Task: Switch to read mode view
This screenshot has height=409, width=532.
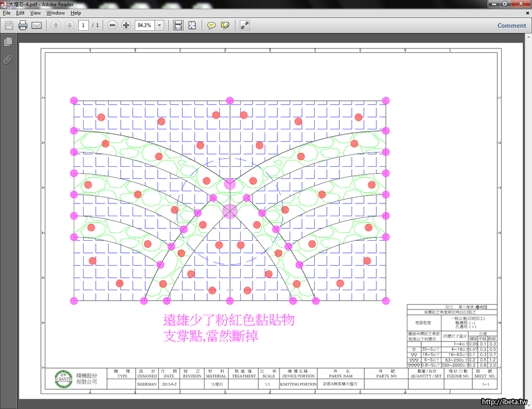Action: pyautogui.click(x=244, y=25)
